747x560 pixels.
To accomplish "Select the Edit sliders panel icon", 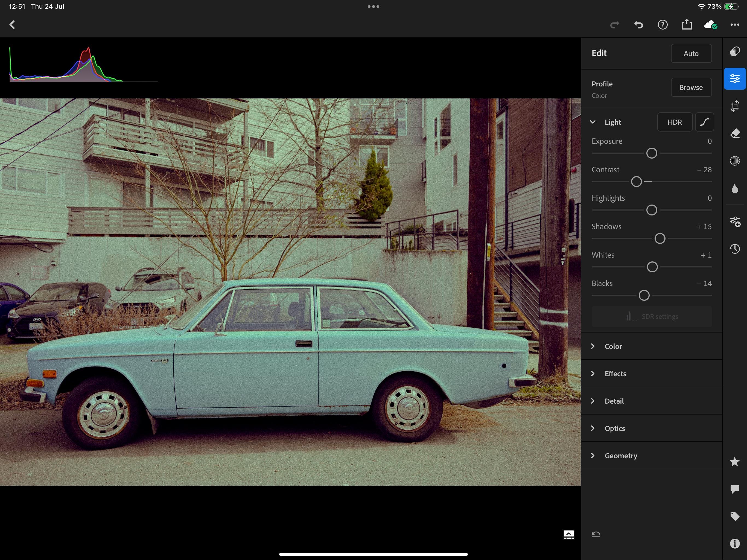I will (735, 79).
